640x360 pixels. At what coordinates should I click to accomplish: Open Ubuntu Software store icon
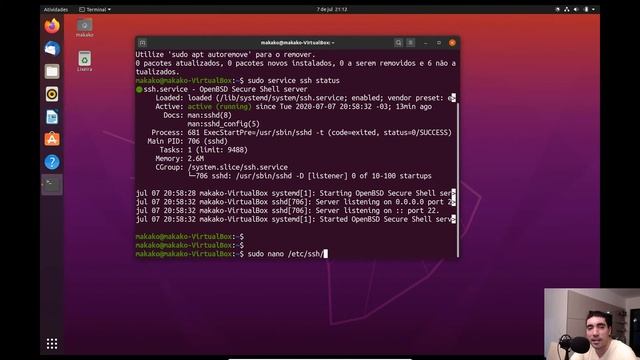click(x=52, y=139)
